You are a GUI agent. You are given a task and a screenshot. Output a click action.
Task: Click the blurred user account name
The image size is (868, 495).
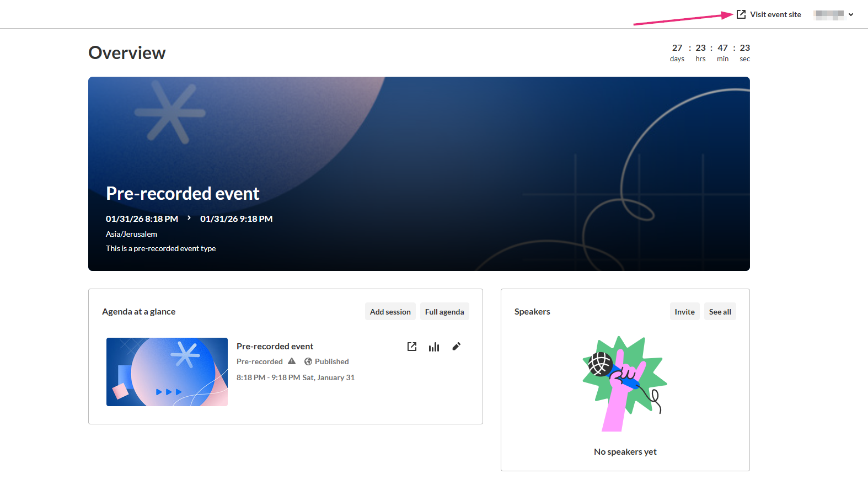tap(829, 15)
